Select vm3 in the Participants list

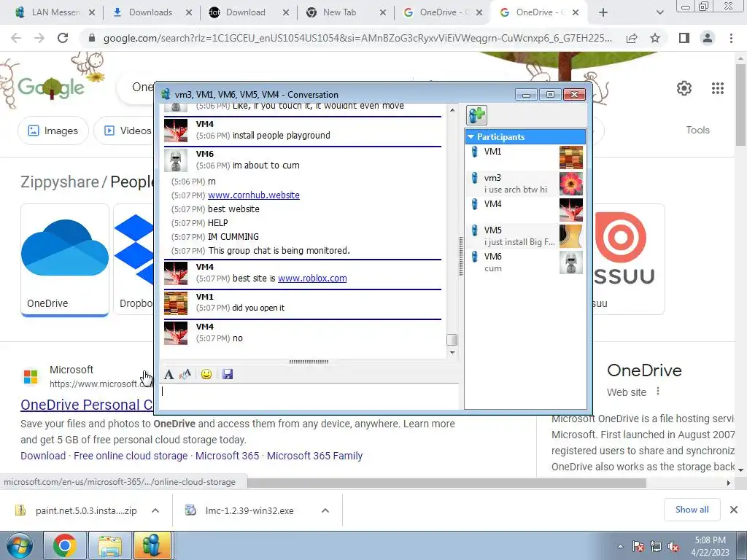tap(525, 184)
